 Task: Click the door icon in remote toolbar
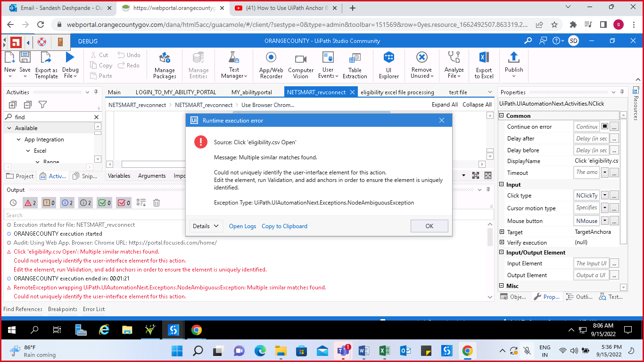[60, 42]
